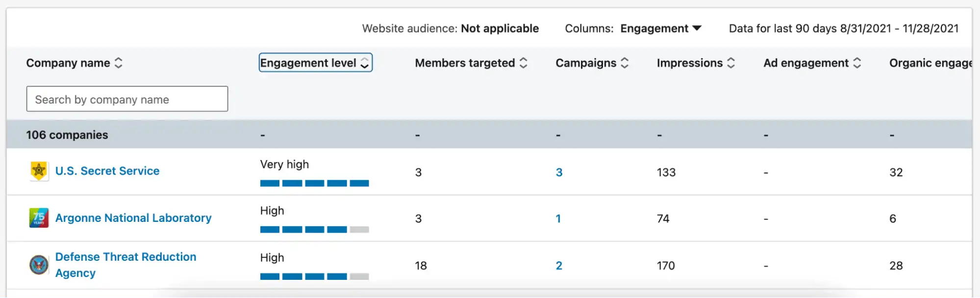
Task: Open the 3 campaigns for Secret Service
Action: click(x=559, y=172)
